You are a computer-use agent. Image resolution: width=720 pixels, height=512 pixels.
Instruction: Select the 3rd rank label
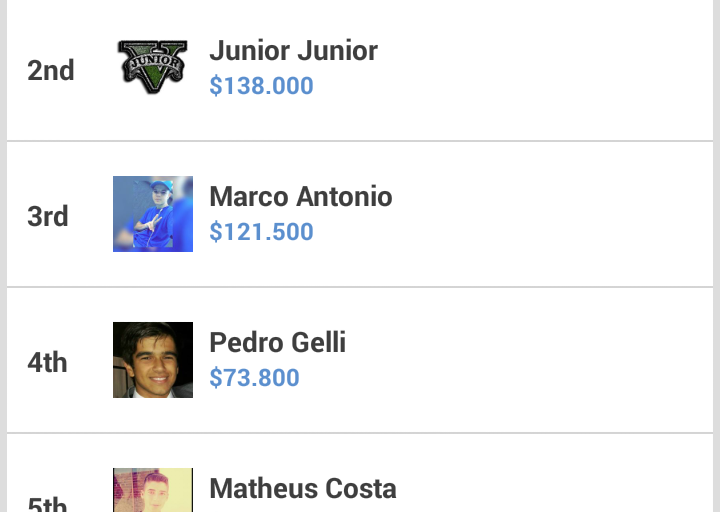(x=48, y=216)
